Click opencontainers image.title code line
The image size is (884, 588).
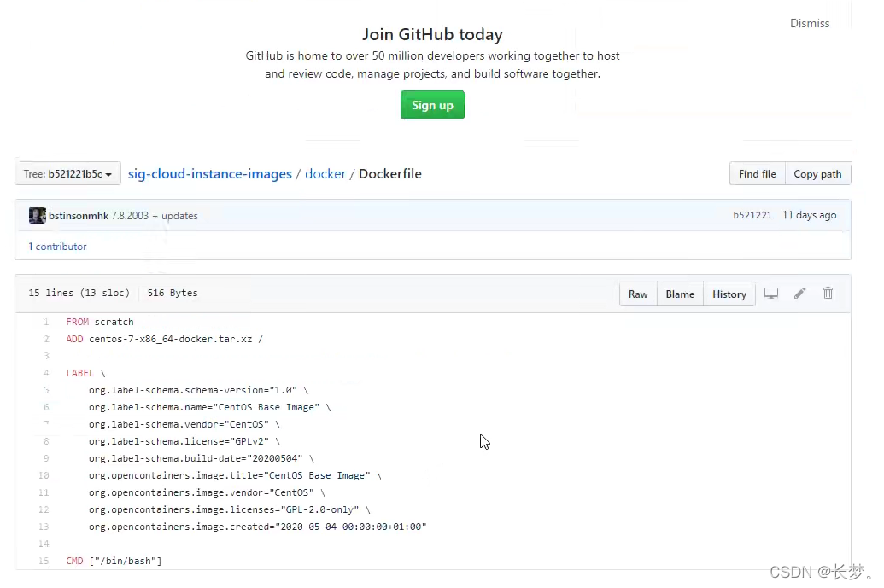point(235,475)
